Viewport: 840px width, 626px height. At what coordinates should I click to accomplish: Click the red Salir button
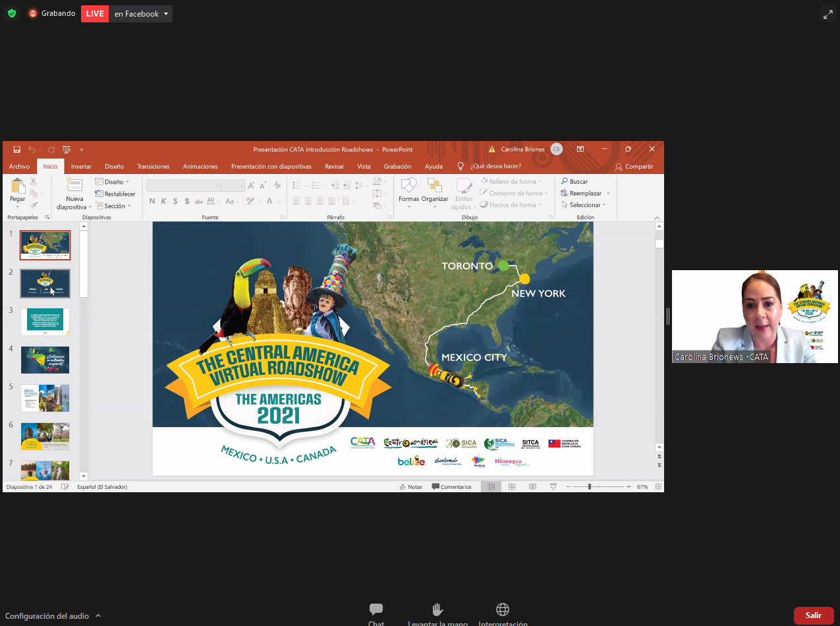click(x=814, y=615)
